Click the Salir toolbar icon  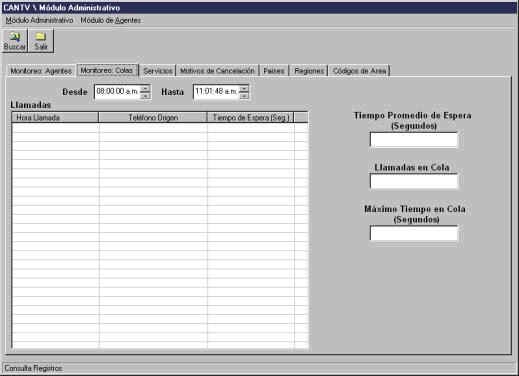click(x=40, y=41)
